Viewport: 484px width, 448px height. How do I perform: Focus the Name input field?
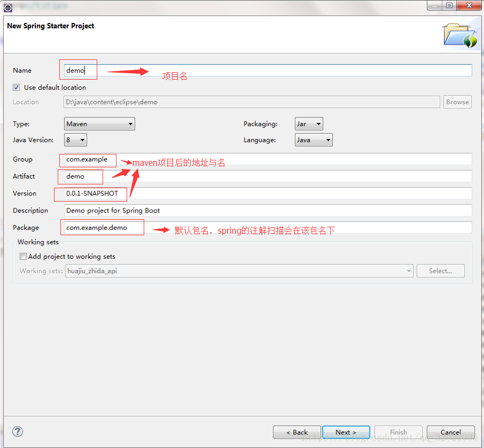(268, 71)
